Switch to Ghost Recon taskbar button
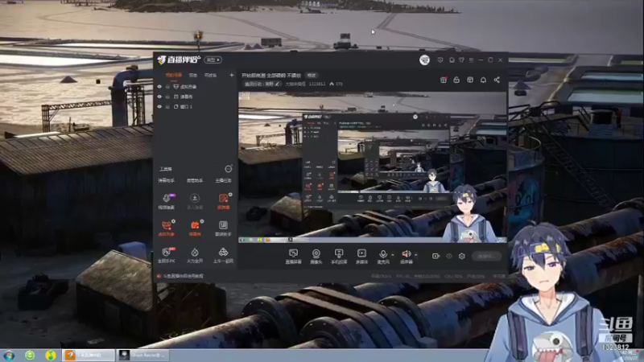Image resolution: width=644 pixels, height=362 pixels. point(142,355)
